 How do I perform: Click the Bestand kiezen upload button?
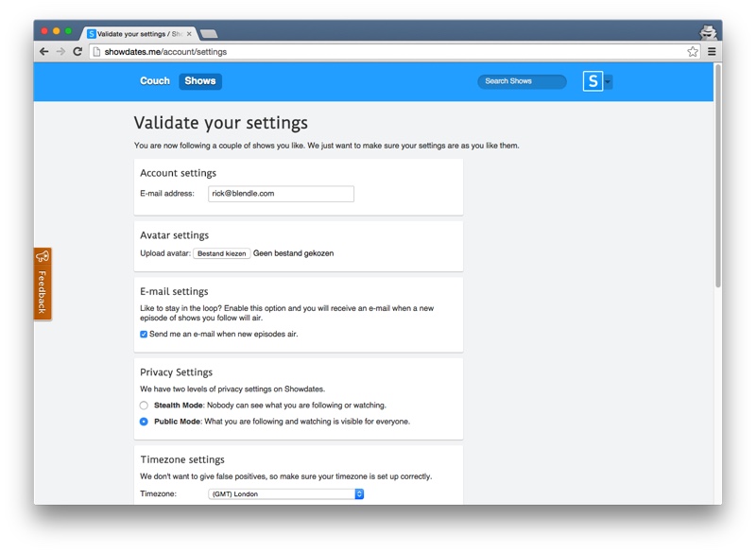click(x=222, y=253)
